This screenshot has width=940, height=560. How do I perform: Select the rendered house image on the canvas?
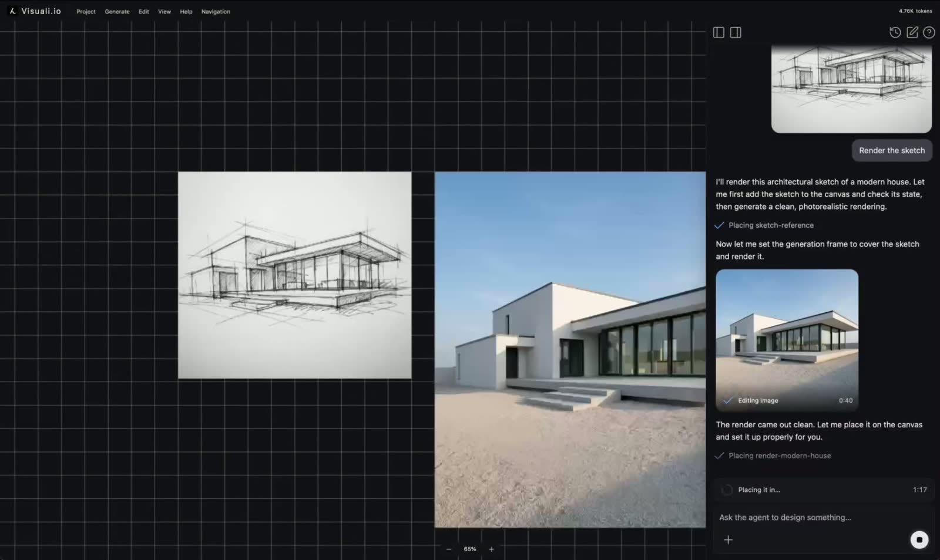(570, 349)
